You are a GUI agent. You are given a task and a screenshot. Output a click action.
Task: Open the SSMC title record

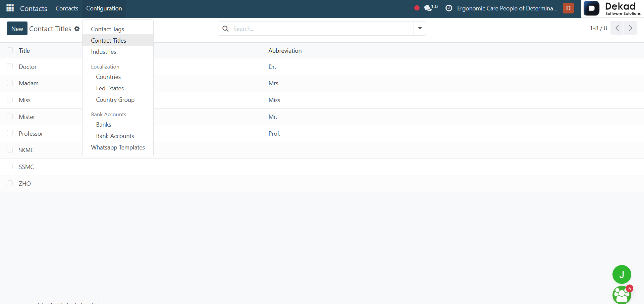26,167
